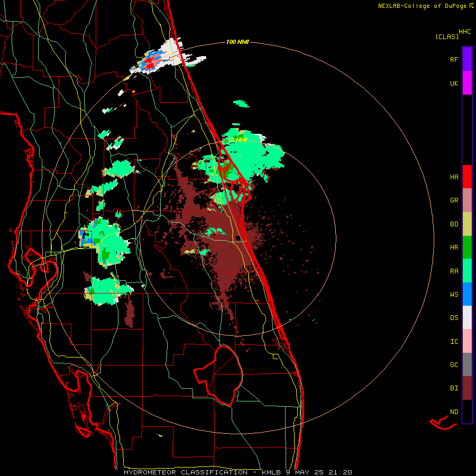Click the 'HR' legend label

tap(454, 248)
